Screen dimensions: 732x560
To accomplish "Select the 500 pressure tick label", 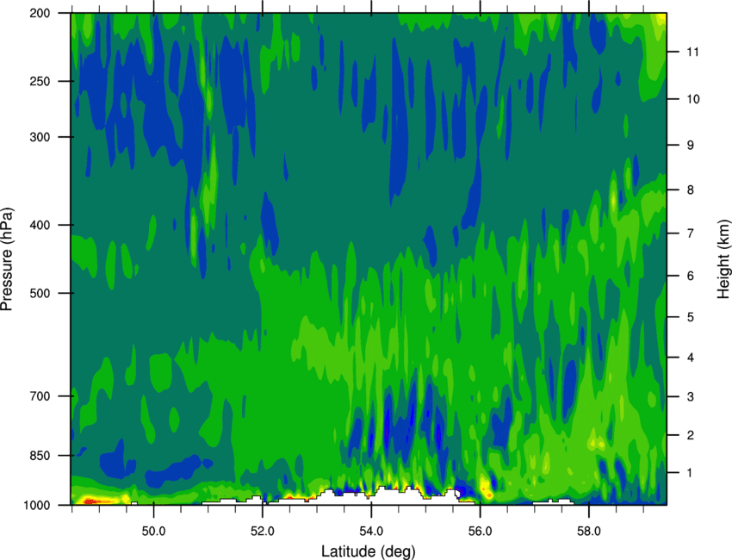I will (40, 293).
